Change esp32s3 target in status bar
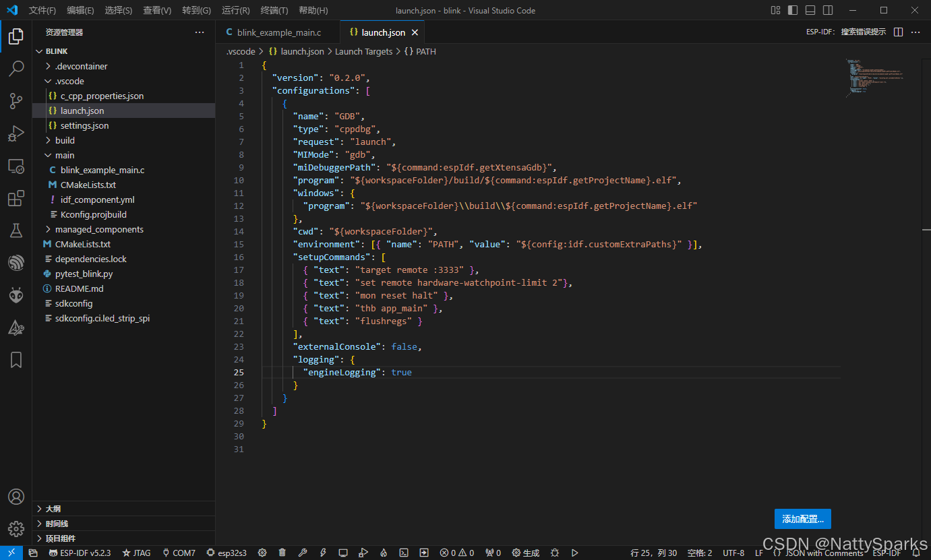This screenshot has width=931, height=560. [x=227, y=553]
